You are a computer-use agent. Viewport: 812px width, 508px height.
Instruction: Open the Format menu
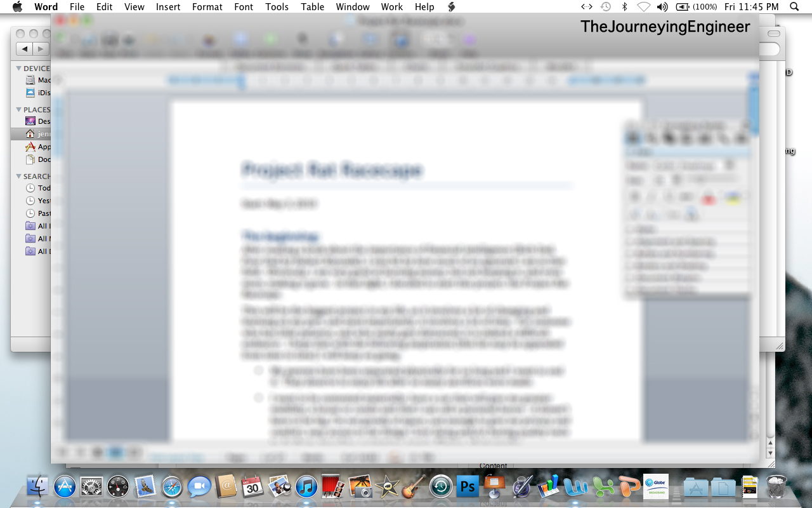tap(207, 7)
